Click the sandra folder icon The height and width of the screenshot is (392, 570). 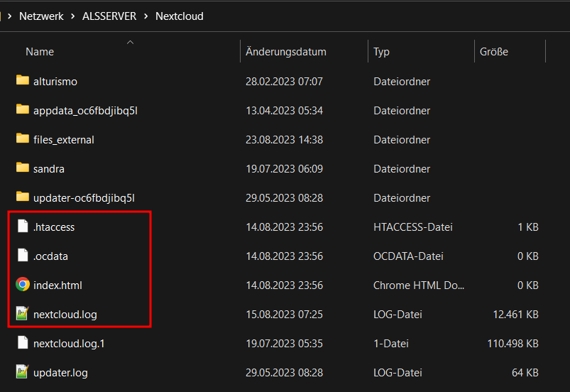[23, 168]
